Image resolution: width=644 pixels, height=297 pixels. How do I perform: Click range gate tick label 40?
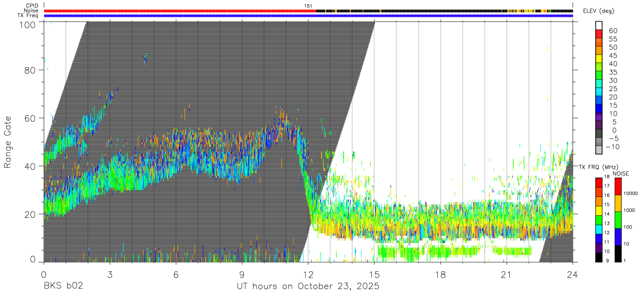click(30, 166)
